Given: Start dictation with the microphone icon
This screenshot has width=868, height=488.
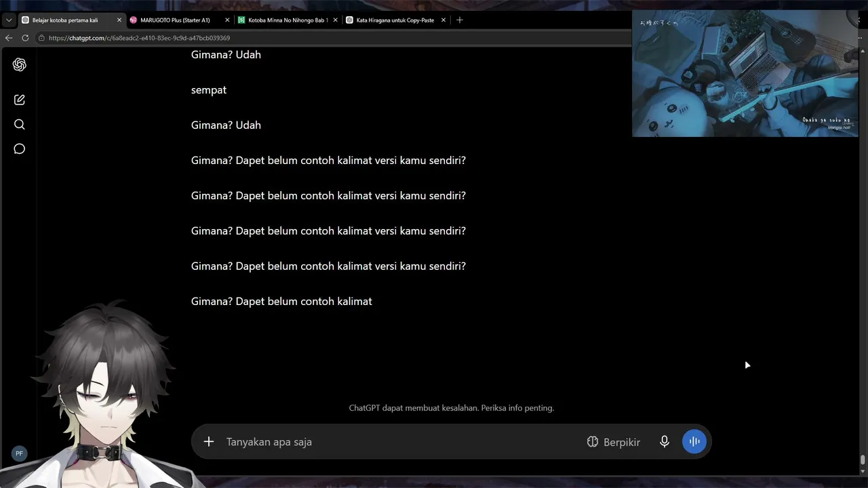Looking at the screenshot, I should point(665,442).
